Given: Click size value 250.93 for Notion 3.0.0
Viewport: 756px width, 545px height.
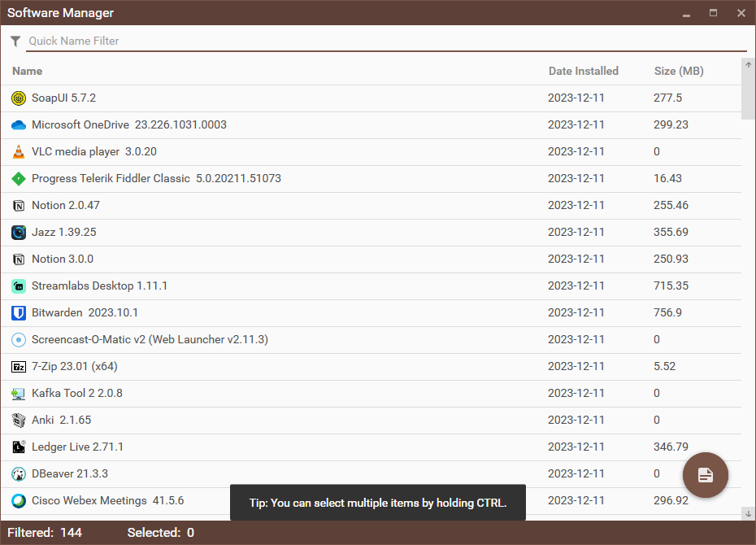Looking at the screenshot, I should (x=671, y=259).
